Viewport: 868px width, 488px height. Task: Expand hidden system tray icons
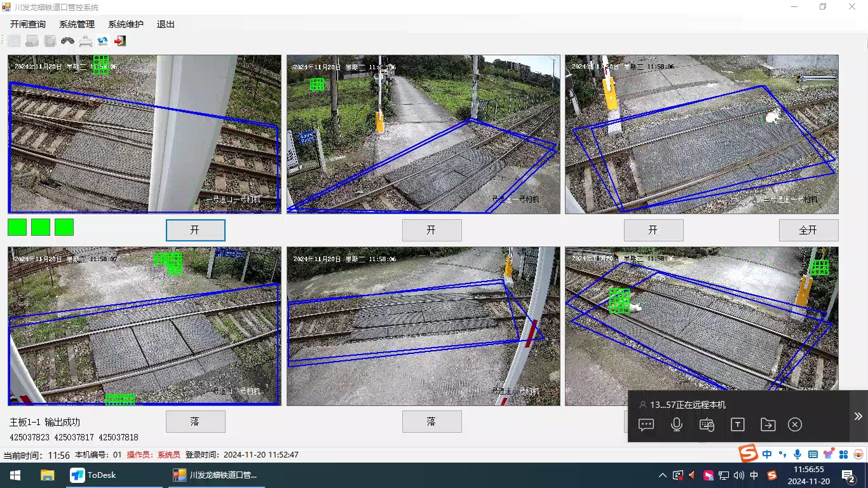coord(663,475)
